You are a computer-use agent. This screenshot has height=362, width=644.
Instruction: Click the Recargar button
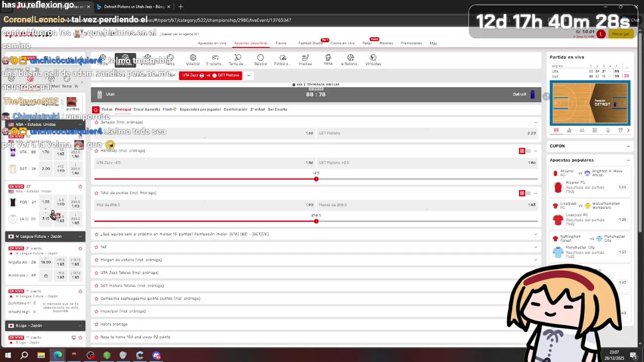(620, 34)
